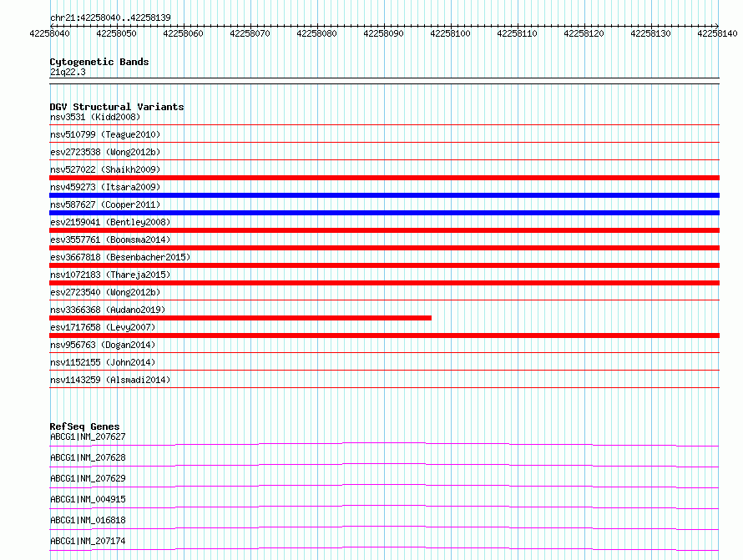Click ruler position 42258120
Viewport: 743px width, 560px height.
[x=584, y=33]
